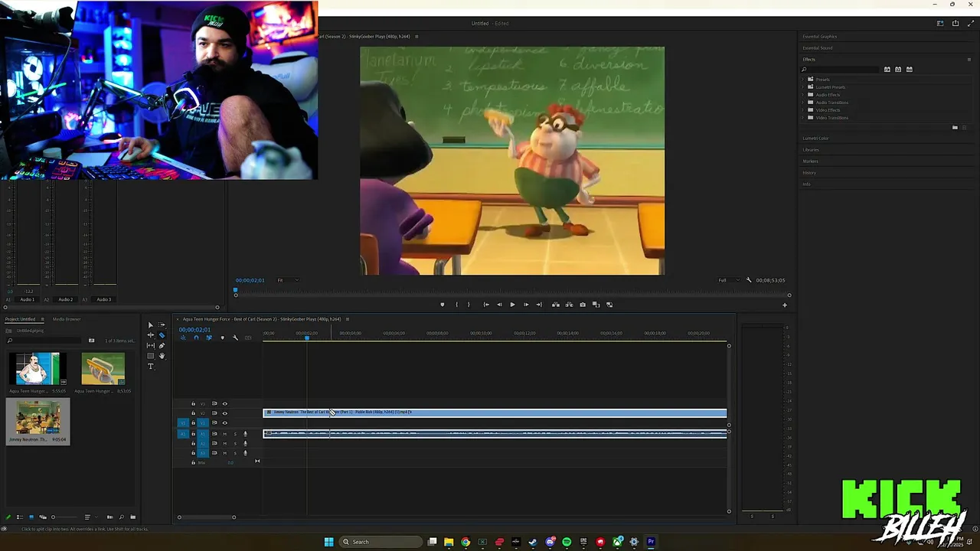
Task: Export frame with camera icon
Action: pos(583,305)
